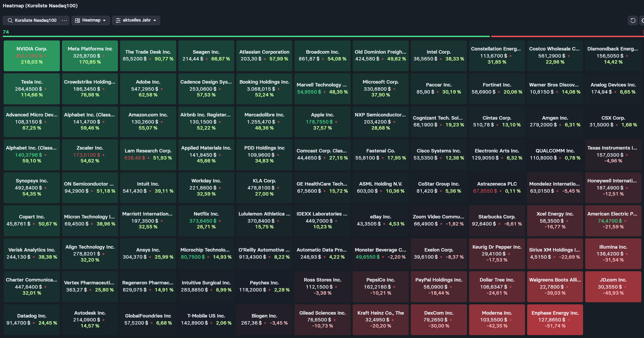
Task: Select the eBay Inc. tile
Action: click(381, 221)
